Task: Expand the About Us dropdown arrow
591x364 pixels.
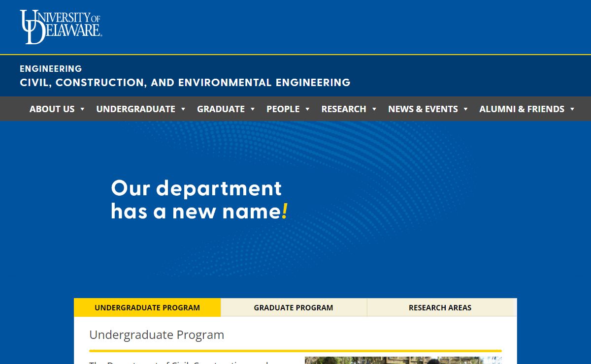Action: pyautogui.click(x=82, y=109)
